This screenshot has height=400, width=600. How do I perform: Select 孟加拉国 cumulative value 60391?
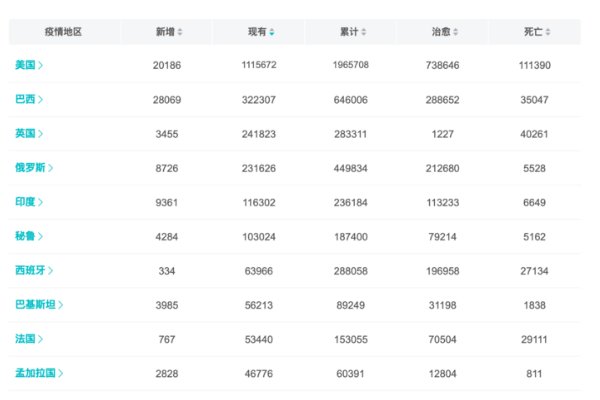(350, 374)
